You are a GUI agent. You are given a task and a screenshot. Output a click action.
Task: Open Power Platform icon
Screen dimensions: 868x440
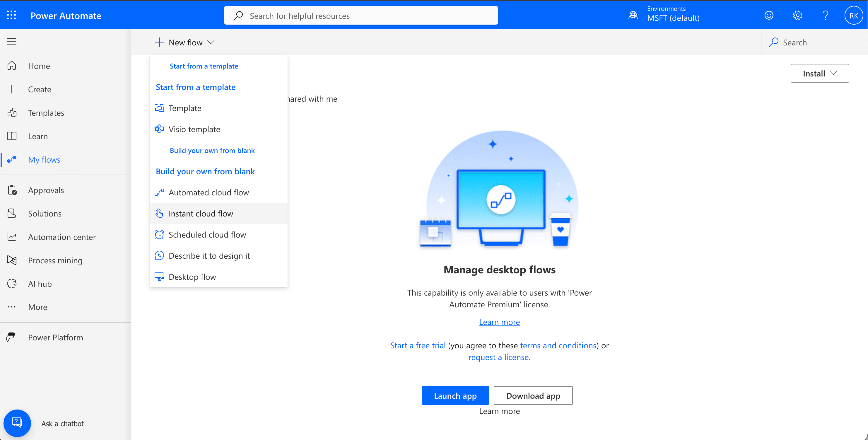click(11, 337)
